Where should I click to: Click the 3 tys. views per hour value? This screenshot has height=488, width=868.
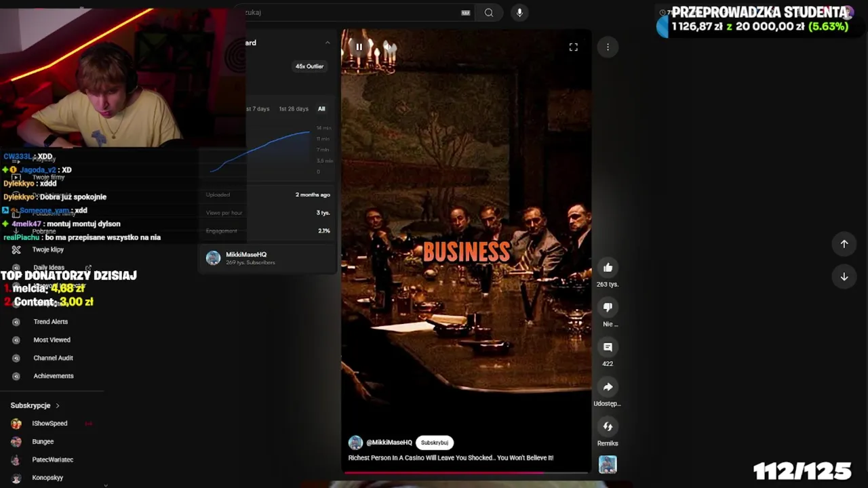point(323,213)
